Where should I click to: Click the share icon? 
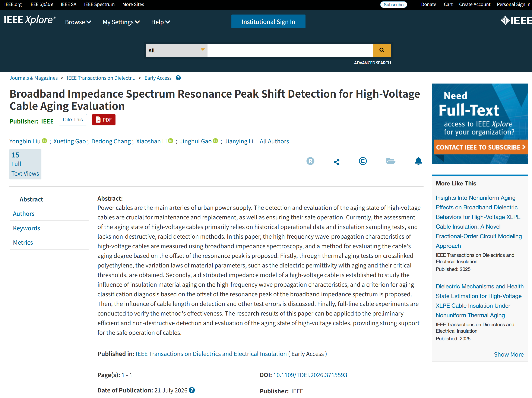336,162
